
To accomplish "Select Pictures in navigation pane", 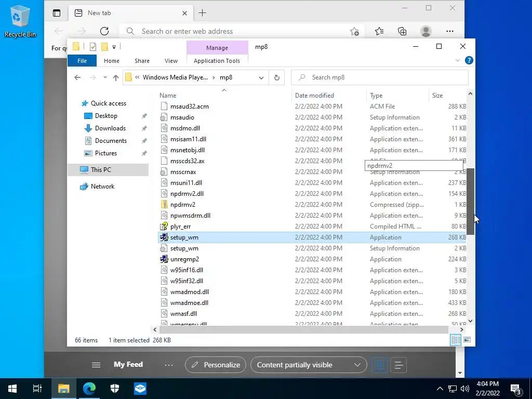I will pyautogui.click(x=105, y=153).
